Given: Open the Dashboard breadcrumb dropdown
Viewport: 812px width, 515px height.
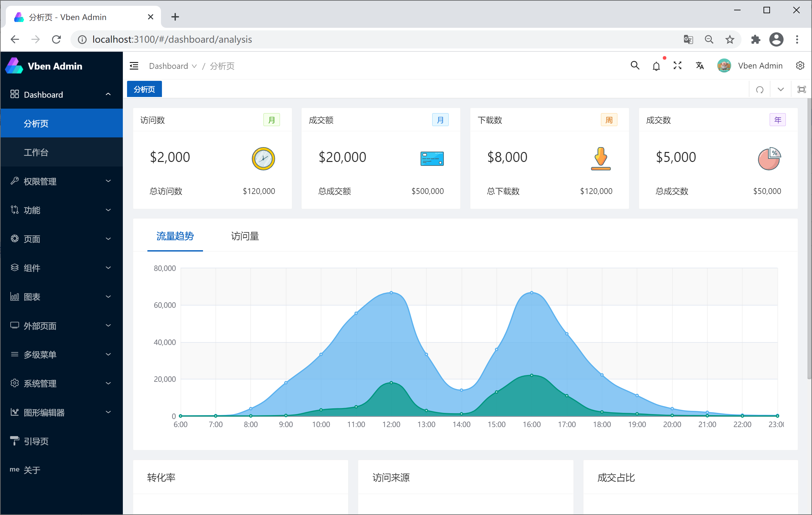Looking at the screenshot, I should pos(173,66).
